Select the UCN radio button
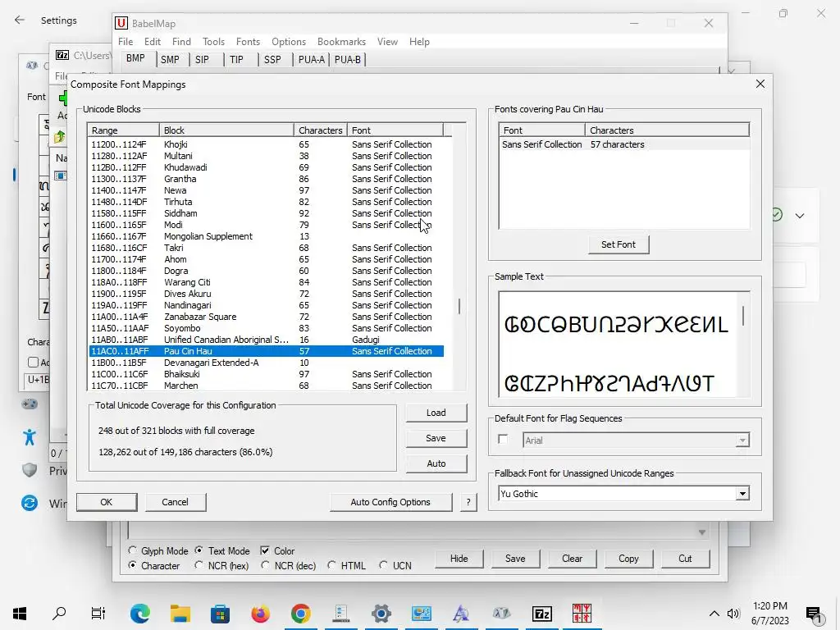Screen dimensions: 840x630 383,565
